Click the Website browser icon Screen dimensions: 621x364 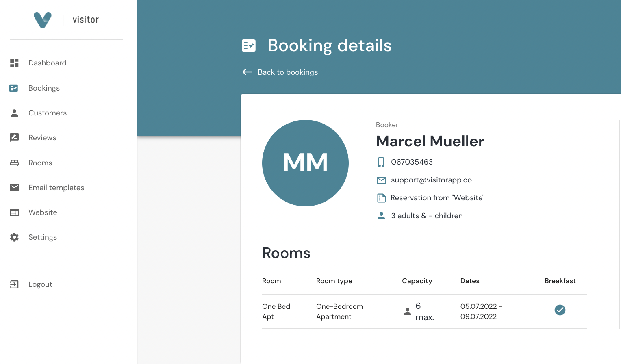(x=14, y=212)
